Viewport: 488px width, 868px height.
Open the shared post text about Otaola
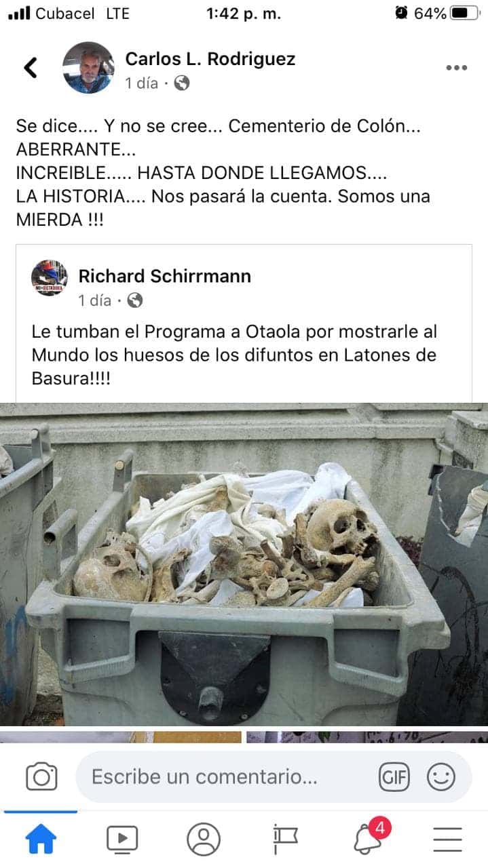pos(235,355)
